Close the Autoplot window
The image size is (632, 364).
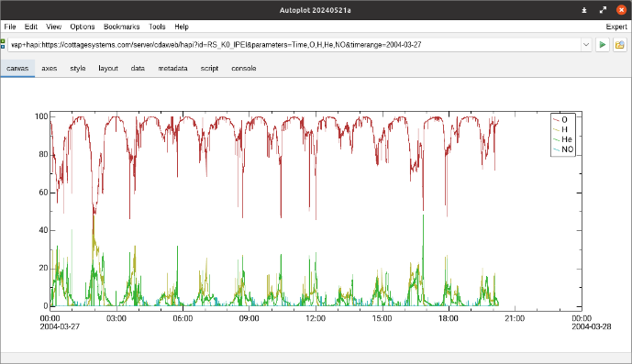622,10
